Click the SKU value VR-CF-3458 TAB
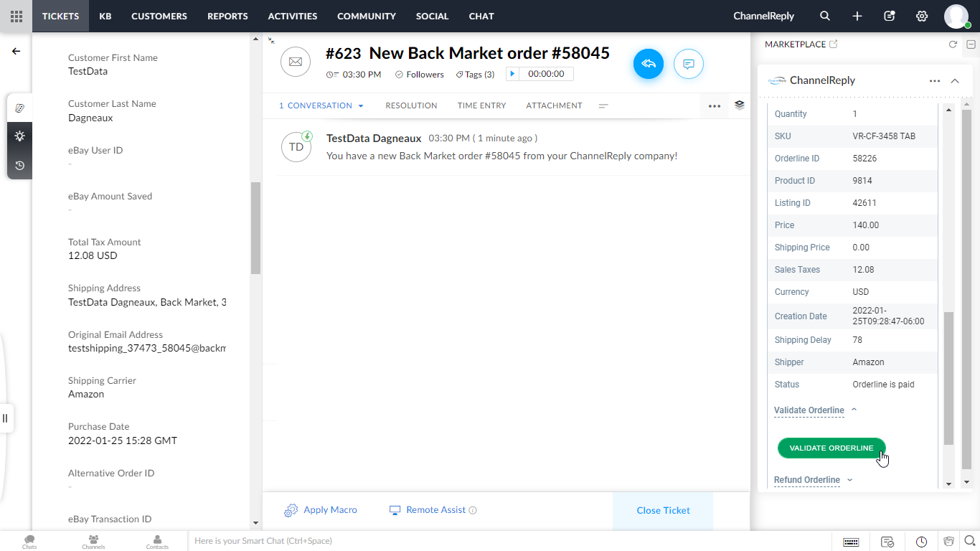This screenshot has width=980, height=551. 884,136
